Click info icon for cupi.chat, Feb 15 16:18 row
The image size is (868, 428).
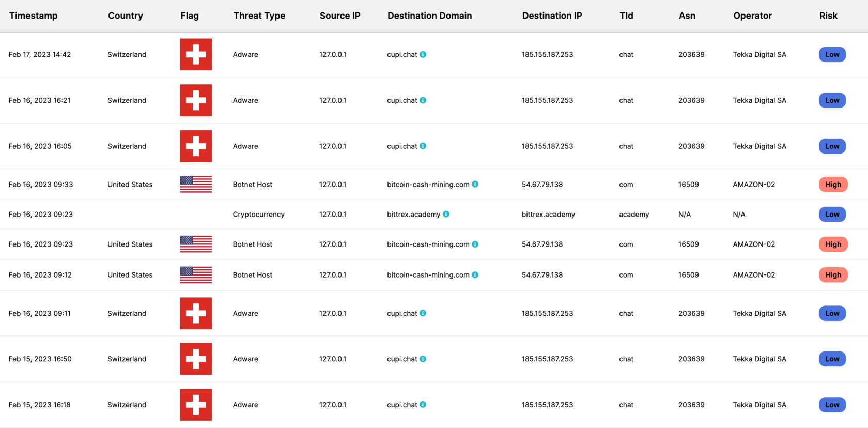(x=423, y=405)
